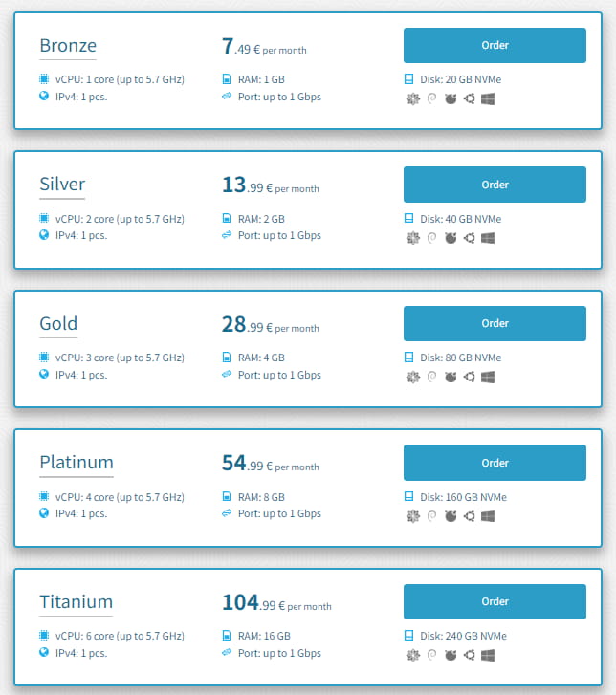Click the Ubuntu icon in Bronze plan
616x695 pixels.
coord(469,98)
